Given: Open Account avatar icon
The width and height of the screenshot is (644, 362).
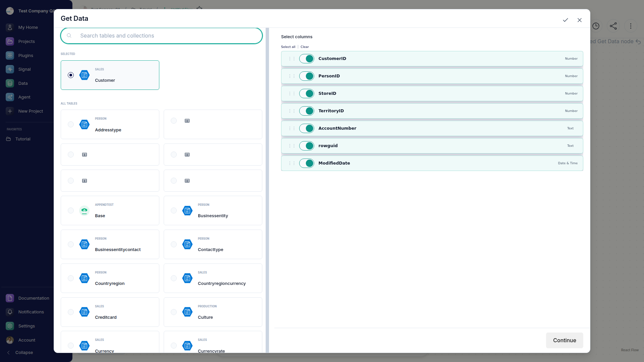Looking at the screenshot, I should click(10, 340).
